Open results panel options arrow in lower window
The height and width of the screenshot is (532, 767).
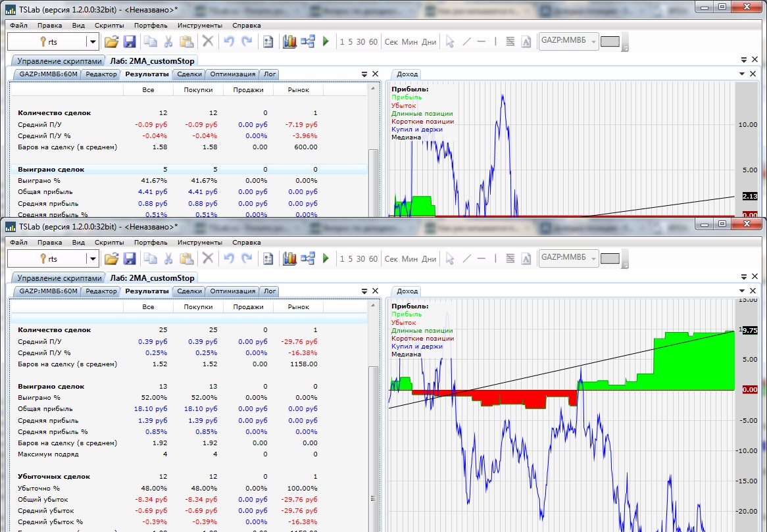[364, 291]
